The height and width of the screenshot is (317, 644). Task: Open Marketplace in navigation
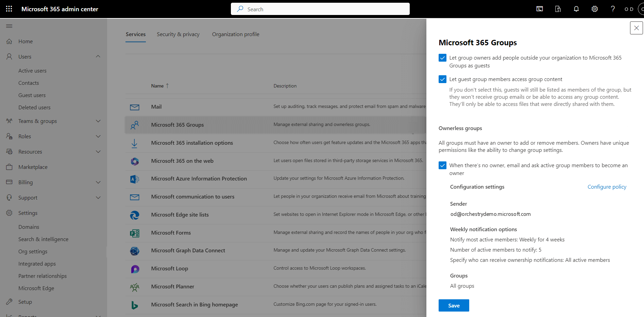coord(33,167)
